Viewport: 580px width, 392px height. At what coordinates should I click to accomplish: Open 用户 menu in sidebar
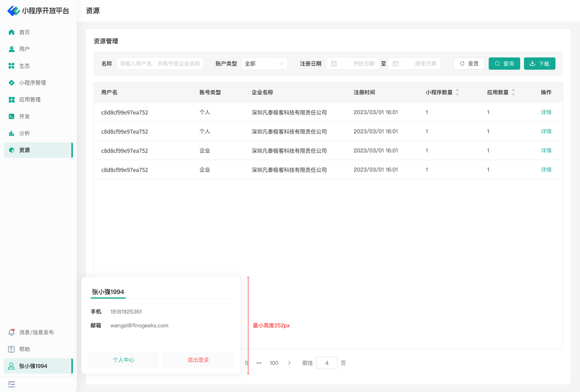(24, 49)
